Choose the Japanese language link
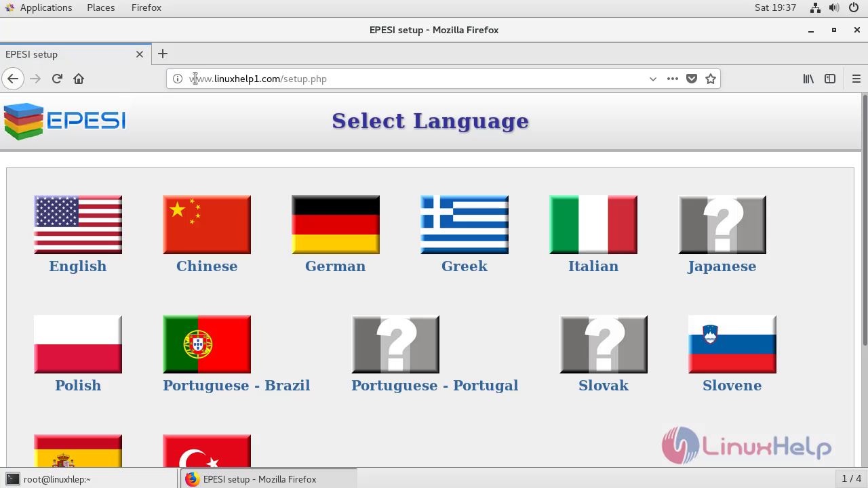The height and width of the screenshot is (488, 868). [x=722, y=266]
